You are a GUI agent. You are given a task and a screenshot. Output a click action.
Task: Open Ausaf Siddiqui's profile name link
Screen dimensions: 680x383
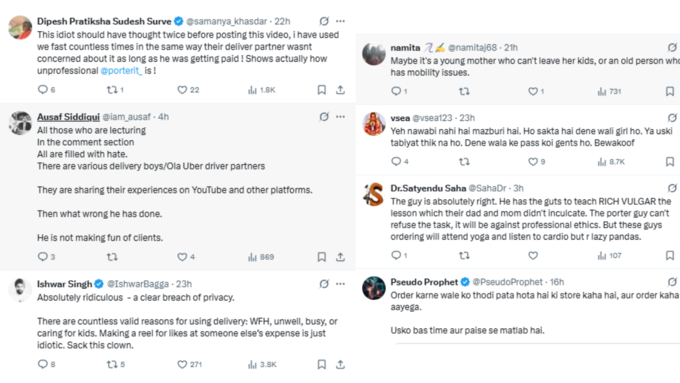[x=68, y=117]
